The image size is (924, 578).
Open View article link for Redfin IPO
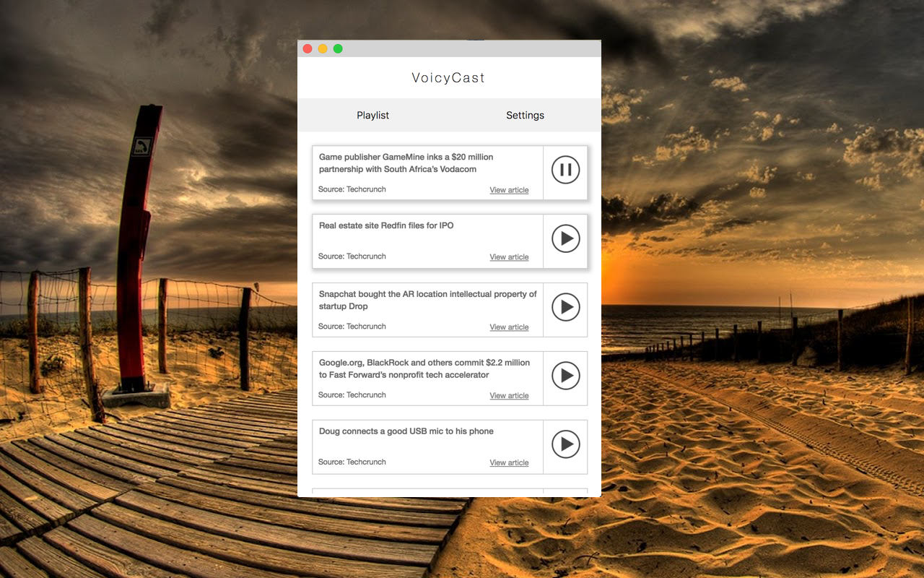click(509, 257)
